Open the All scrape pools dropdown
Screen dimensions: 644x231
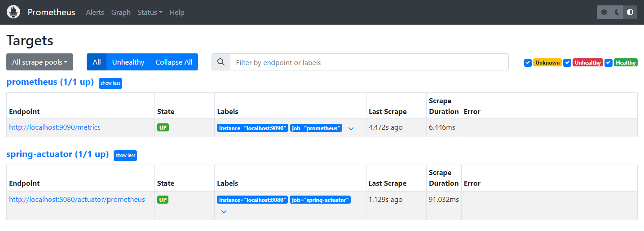(40, 62)
